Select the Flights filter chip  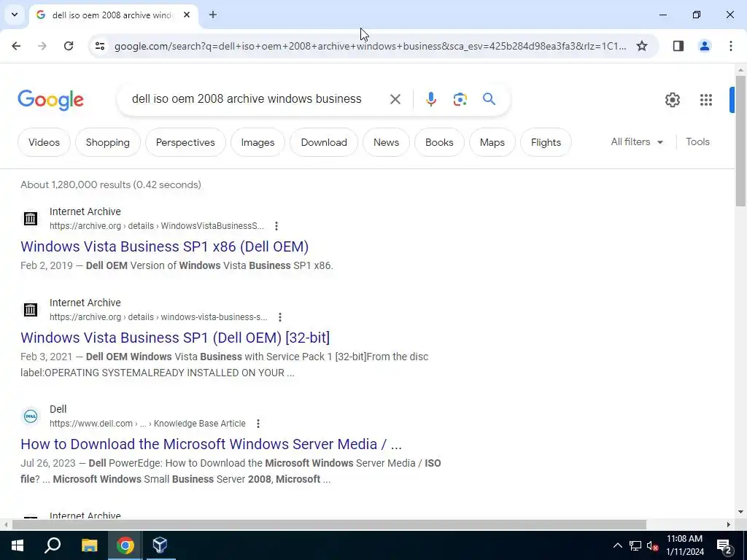[x=546, y=142]
